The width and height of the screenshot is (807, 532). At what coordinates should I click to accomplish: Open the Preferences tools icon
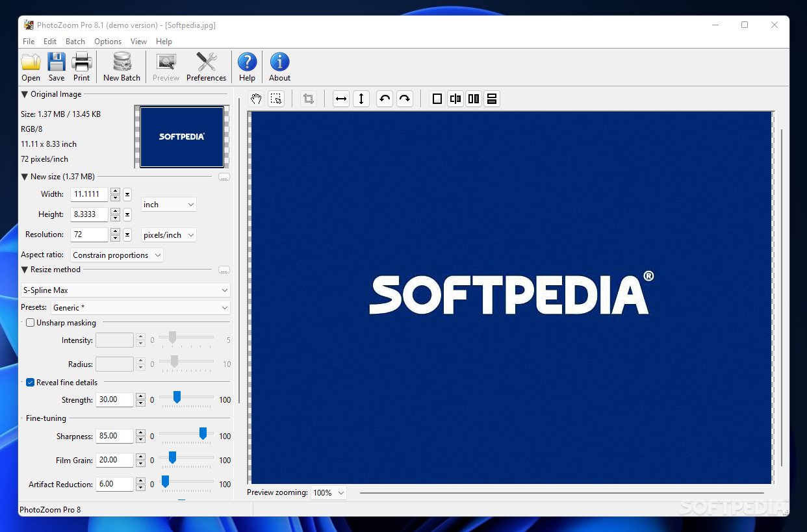[x=206, y=62]
